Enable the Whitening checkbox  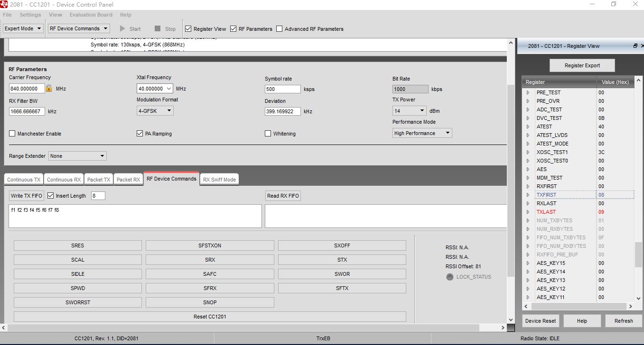[x=268, y=134]
